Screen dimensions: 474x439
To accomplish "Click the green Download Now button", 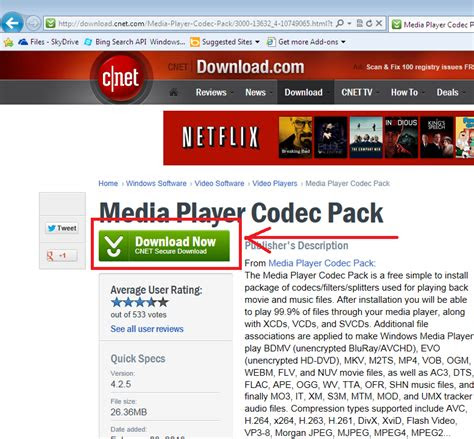I will (x=164, y=246).
